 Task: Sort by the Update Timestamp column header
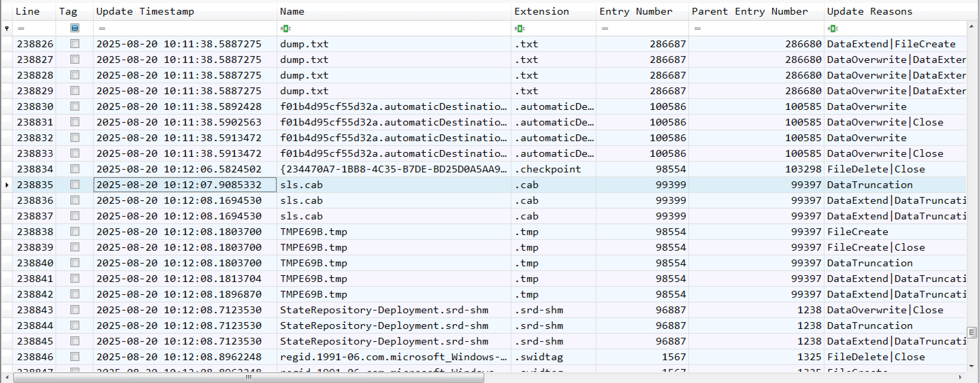[x=145, y=12]
